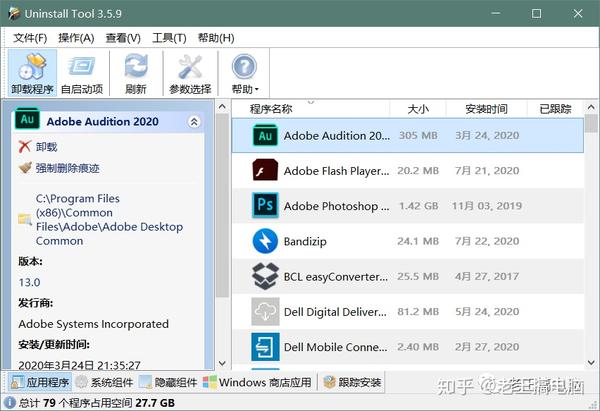Click the 强制删除痕迹 force removal link
Viewport: 600px width, 411px height.
pos(68,168)
